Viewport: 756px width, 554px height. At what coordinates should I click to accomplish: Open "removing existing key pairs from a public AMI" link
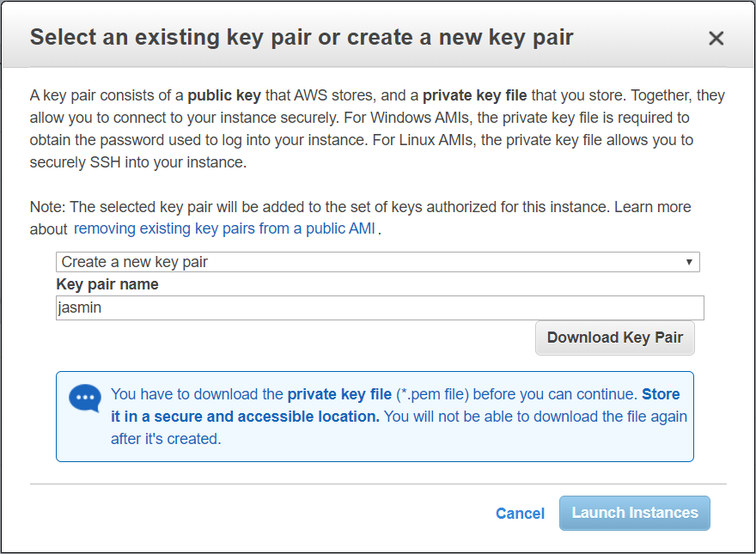tap(224, 229)
